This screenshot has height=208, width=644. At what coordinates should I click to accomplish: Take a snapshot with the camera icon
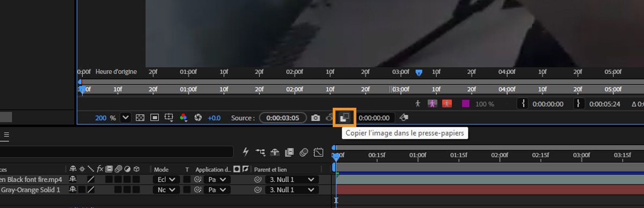316,117
